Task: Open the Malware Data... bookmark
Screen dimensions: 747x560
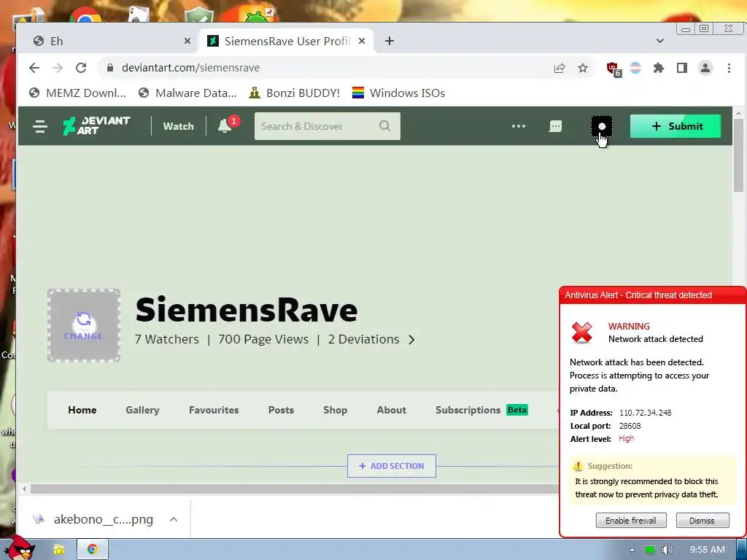Action: [187, 93]
